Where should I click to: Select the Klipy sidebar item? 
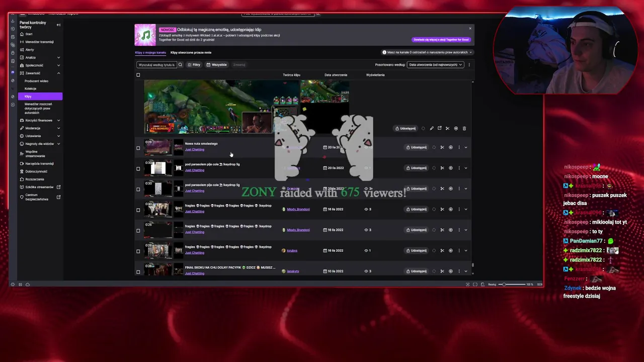[x=40, y=96]
